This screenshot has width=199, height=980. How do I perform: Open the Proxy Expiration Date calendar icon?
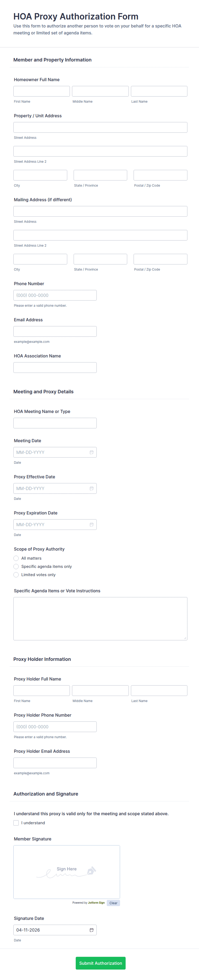coord(92,525)
